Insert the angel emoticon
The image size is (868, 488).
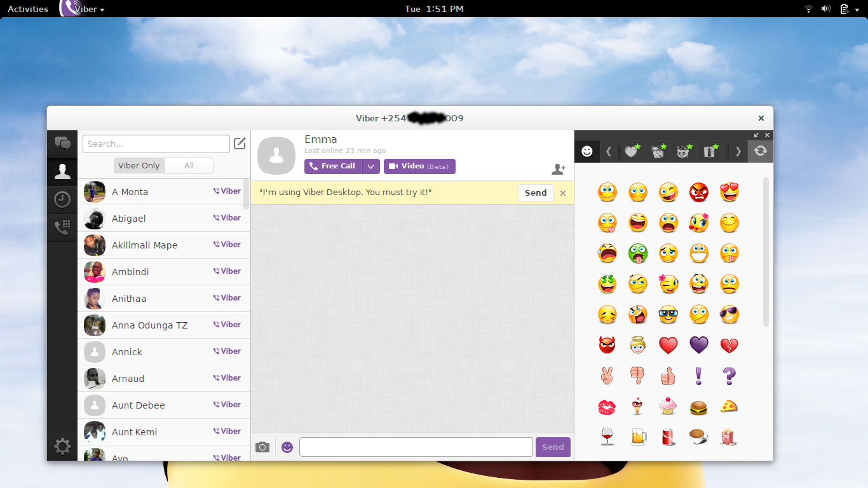coord(638,345)
